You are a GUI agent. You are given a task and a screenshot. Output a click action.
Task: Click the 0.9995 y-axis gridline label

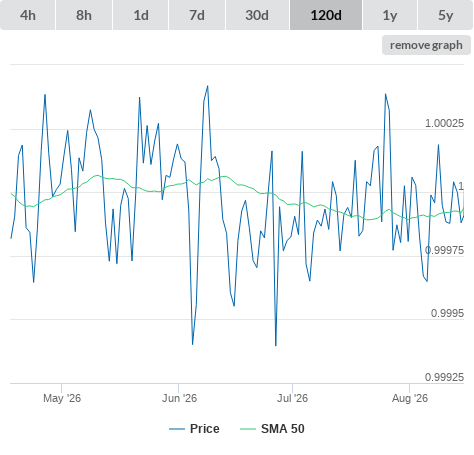[x=447, y=313]
